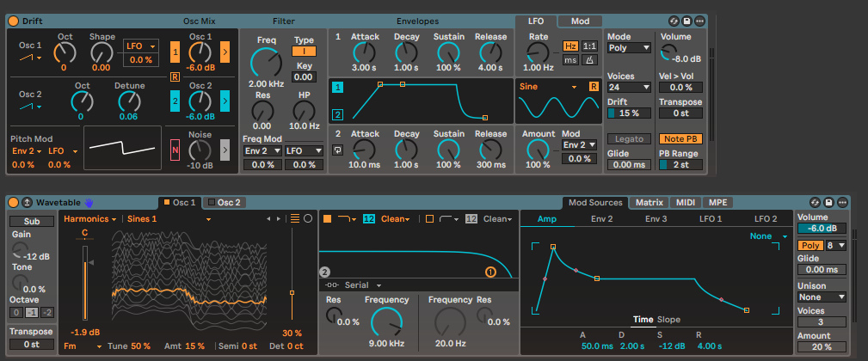Open Mode Poly dropdown
Viewport: 868px width, 361px height.
click(629, 47)
